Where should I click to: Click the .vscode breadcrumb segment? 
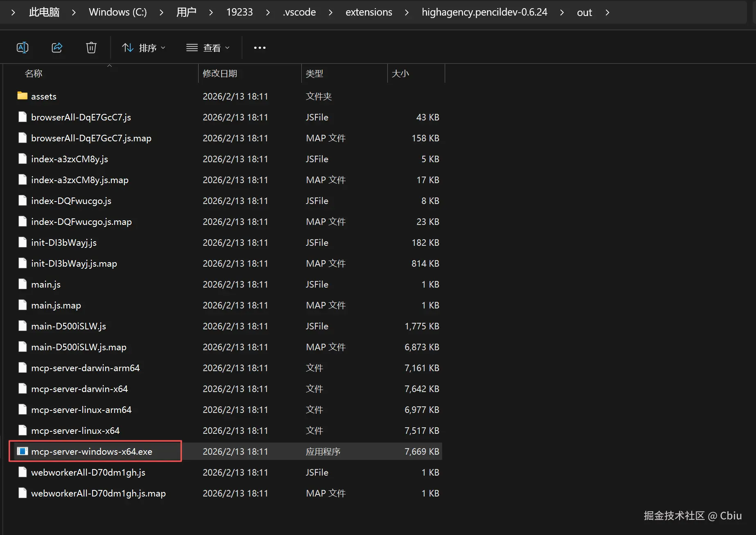pos(299,12)
